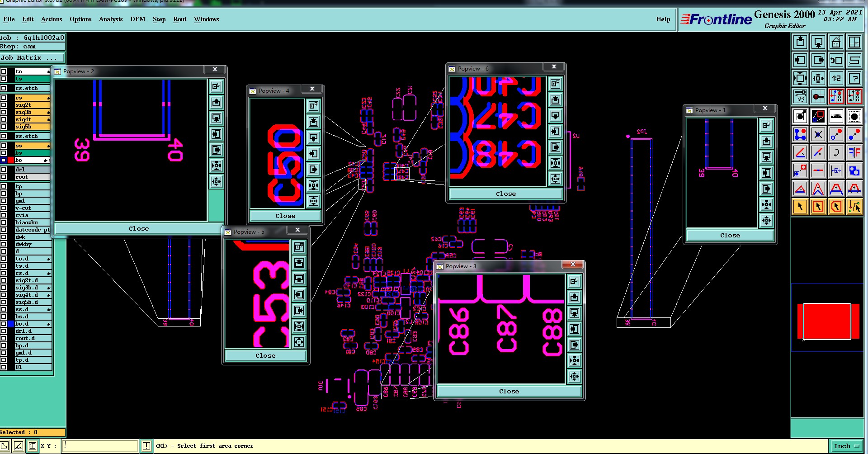The width and height of the screenshot is (868, 454).
Task: Click the pan up icon in main toolbar
Action: (x=800, y=42)
